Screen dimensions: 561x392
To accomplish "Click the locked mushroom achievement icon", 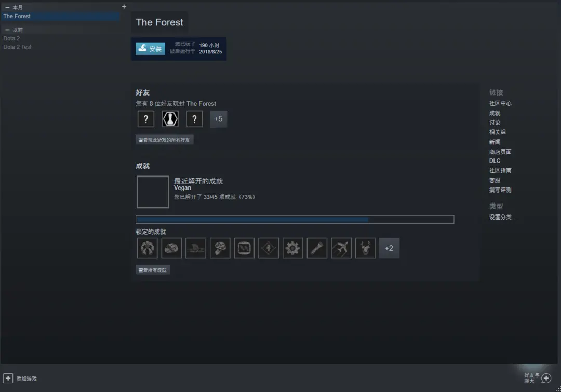I will [220, 248].
